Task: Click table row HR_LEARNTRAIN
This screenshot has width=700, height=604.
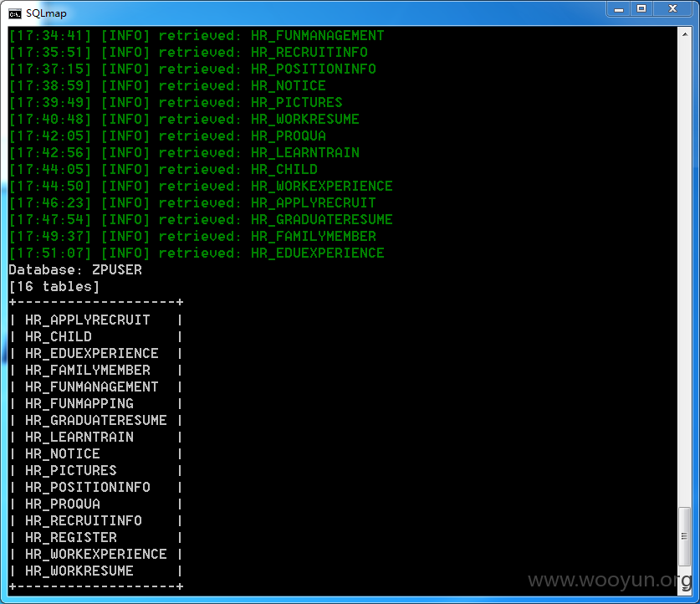Action: click(x=96, y=437)
